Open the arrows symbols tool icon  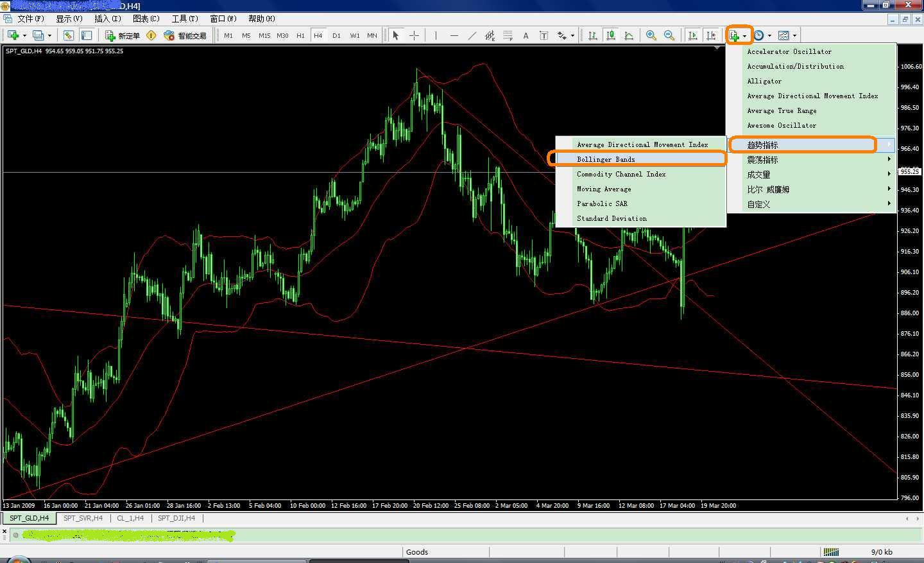562,35
